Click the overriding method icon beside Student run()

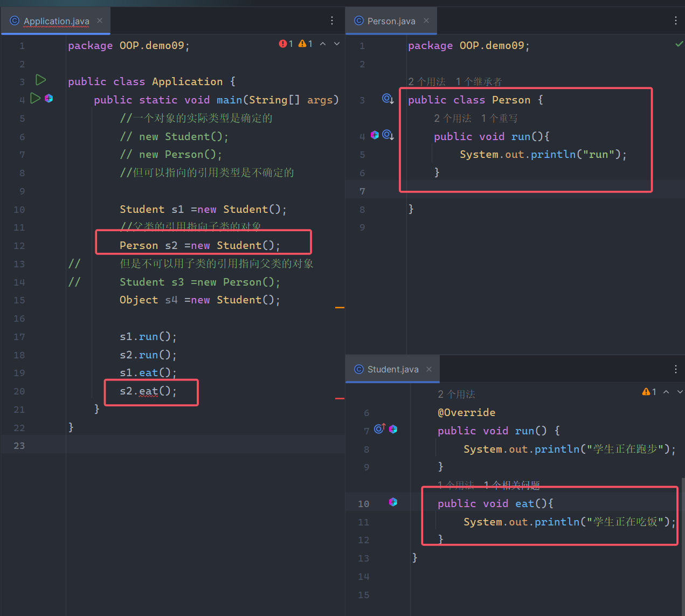coord(379,428)
